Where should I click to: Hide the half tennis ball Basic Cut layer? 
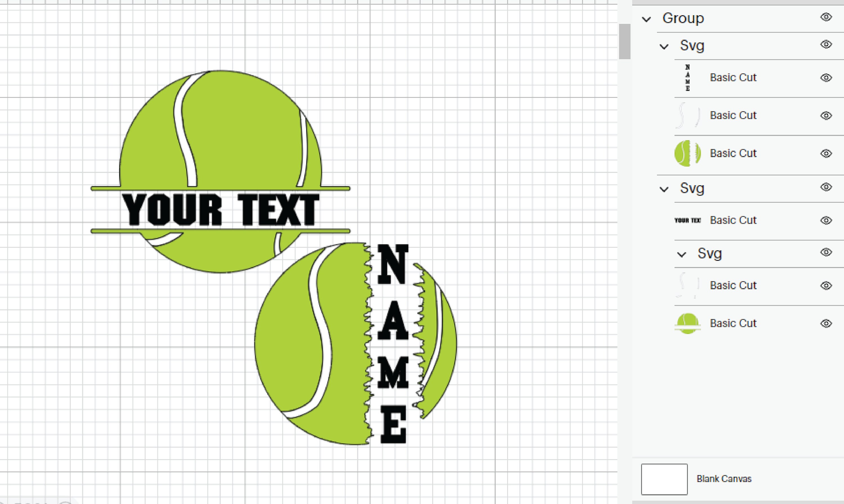tap(827, 323)
